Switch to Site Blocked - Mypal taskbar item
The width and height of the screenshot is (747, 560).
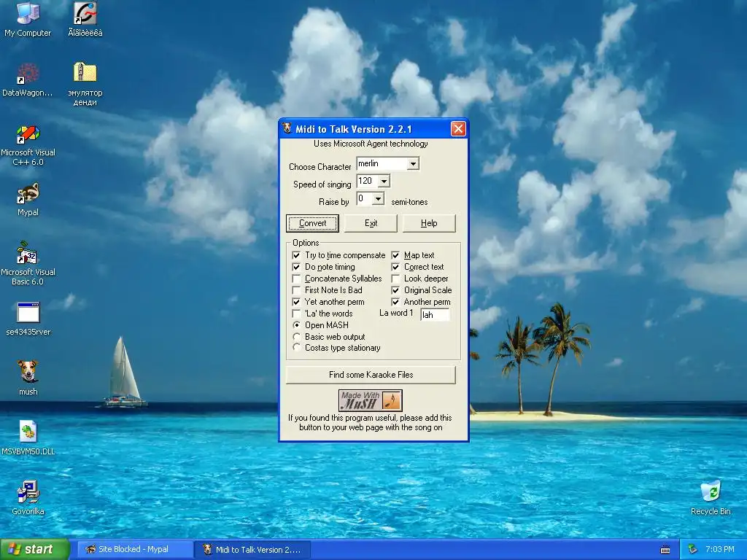pyautogui.click(x=134, y=550)
